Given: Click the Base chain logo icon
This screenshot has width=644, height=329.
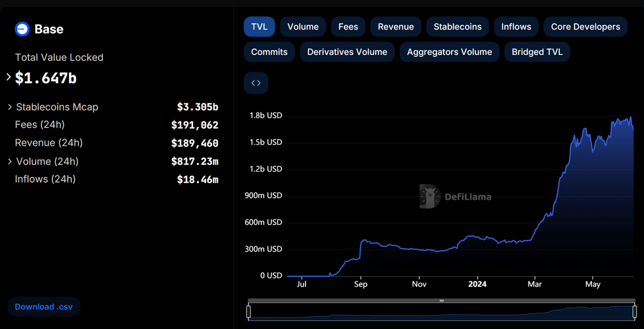Looking at the screenshot, I should 22,29.
